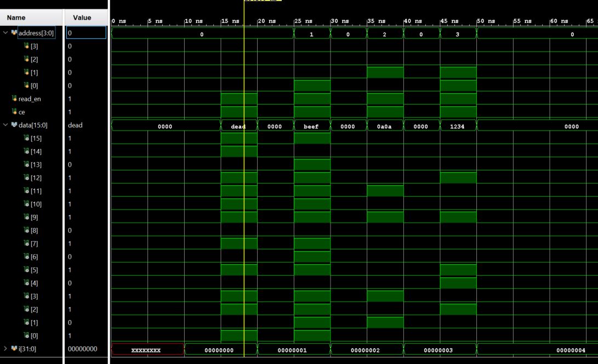Click the data bit [0] signal icon
Screen dimensions: 598x364
pos(26,335)
